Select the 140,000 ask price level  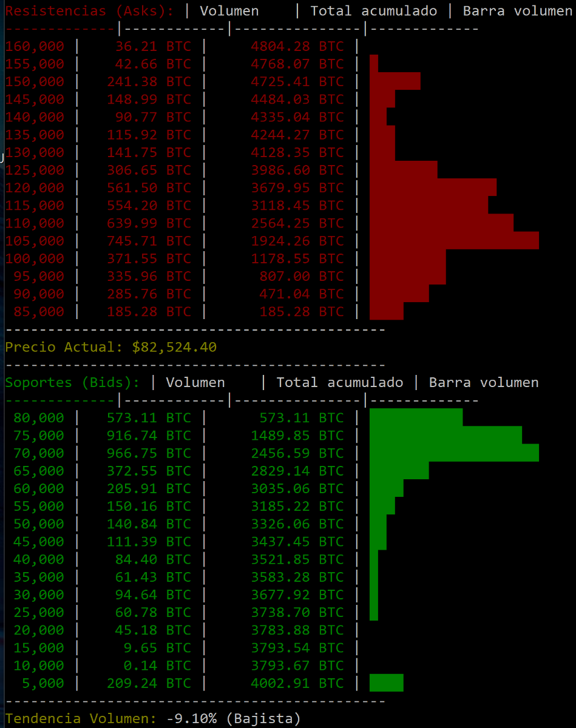[x=35, y=116]
